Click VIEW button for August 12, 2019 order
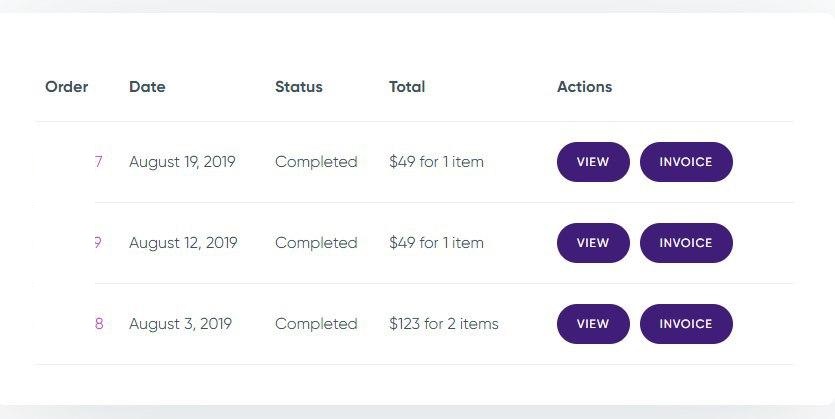The width and height of the screenshot is (835, 419). (593, 243)
